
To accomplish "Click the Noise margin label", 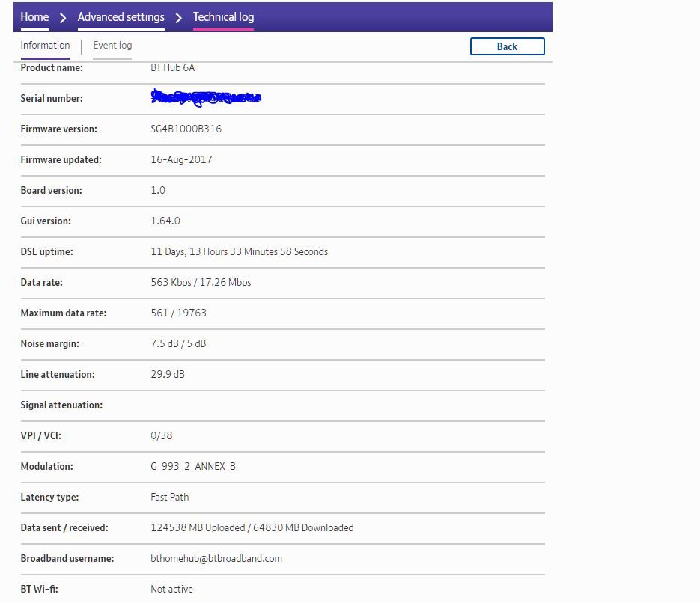I will click(50, 344).
